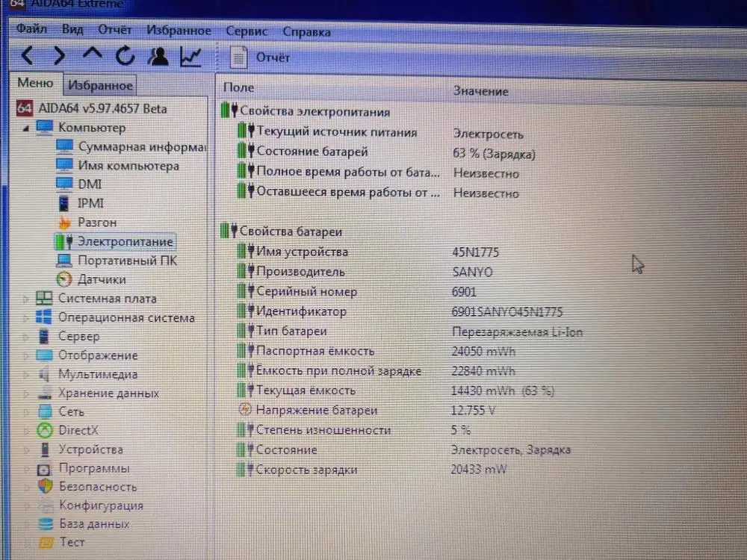Screen dimensions: 747x560
Task: Select Текущий источник питания row
Action: [380, 133]
